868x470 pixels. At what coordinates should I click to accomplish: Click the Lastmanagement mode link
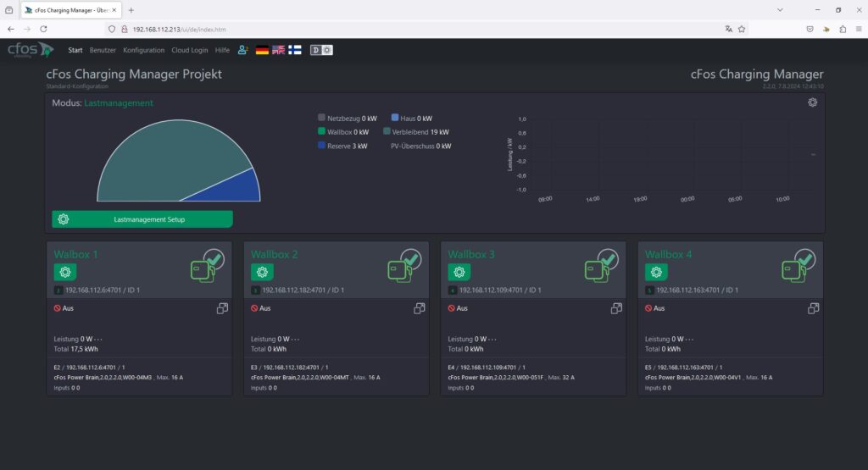pos(119,102)
